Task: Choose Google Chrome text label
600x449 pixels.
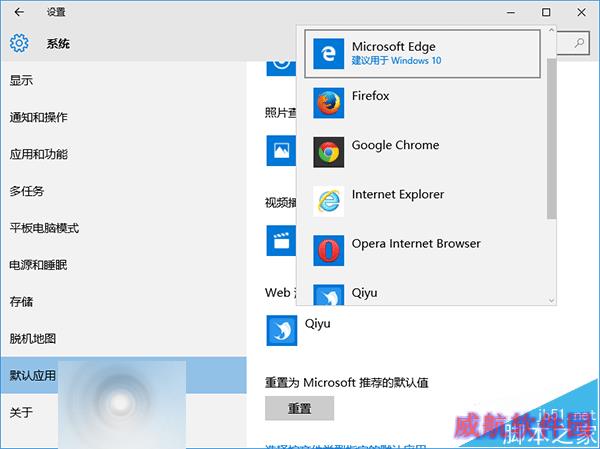Action: (395, 145)
